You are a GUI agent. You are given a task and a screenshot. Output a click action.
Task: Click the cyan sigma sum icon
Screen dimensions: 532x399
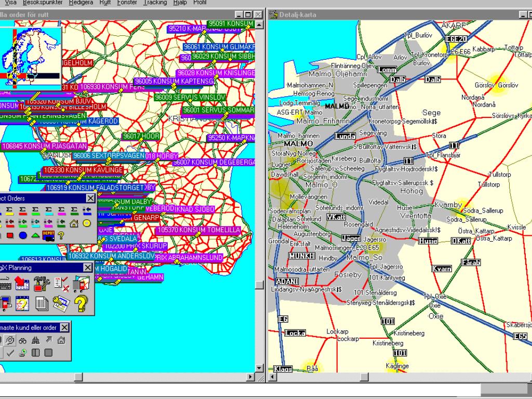(x=49, y=211)
